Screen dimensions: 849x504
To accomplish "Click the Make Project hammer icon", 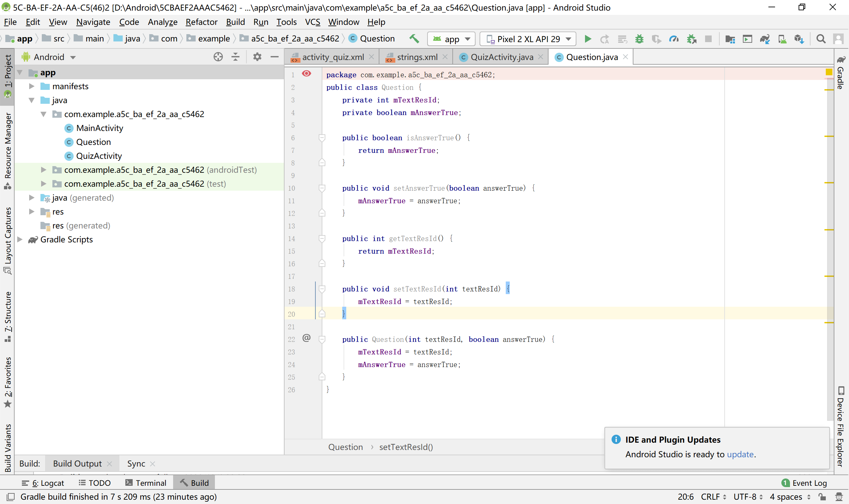I will (x=414, y=39).
